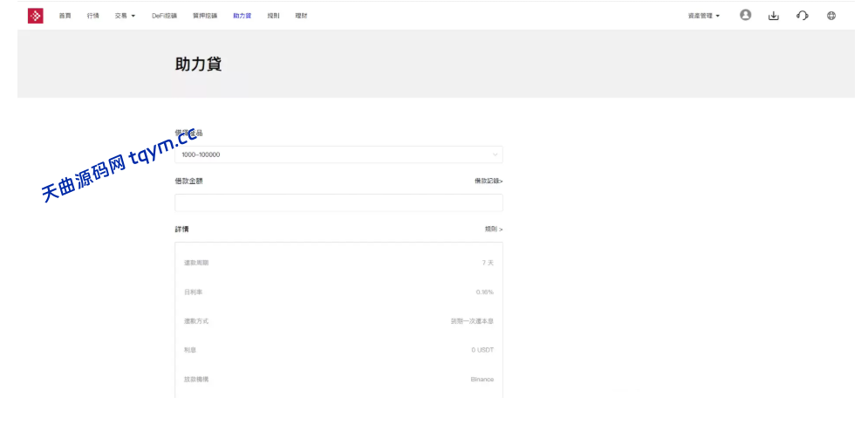Screen dimensions: 868x425
Task: Click the 助力貸 page heading
Action: [198, 65]
